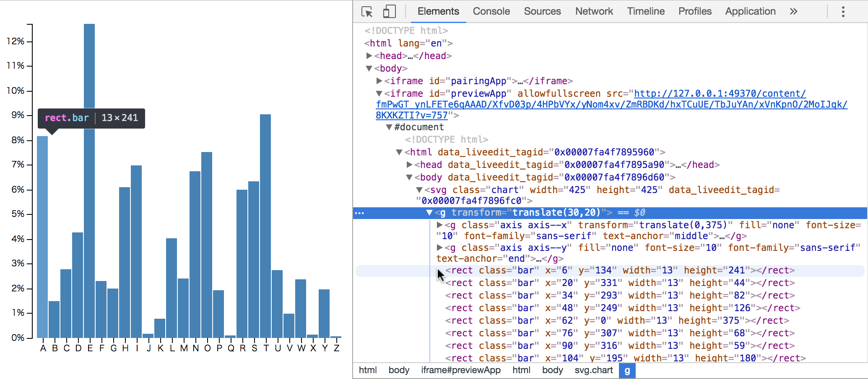
Task: Open the DevTools three-dot menu
Action: click(x=843, y=11)
